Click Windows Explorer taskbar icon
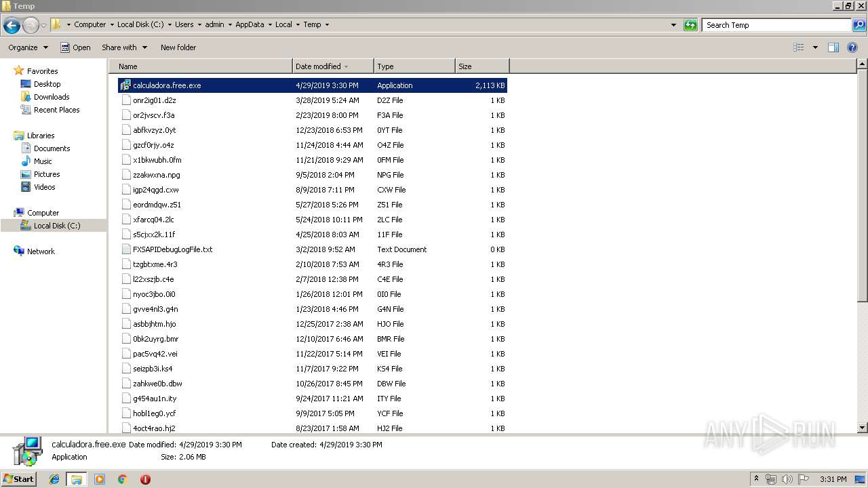This screenshot has width=868, height=488. (x=76, y=479)
